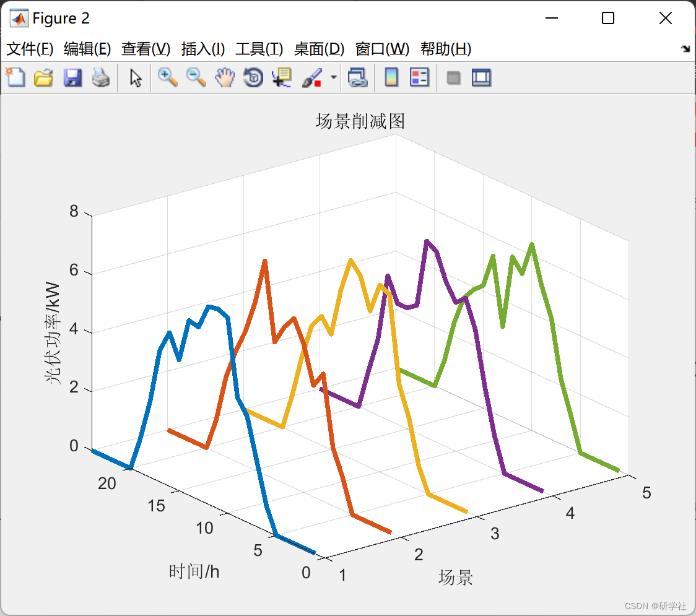Open the 插入(I) menu
This screenshot has width=696, height=616.
point(203,49)
